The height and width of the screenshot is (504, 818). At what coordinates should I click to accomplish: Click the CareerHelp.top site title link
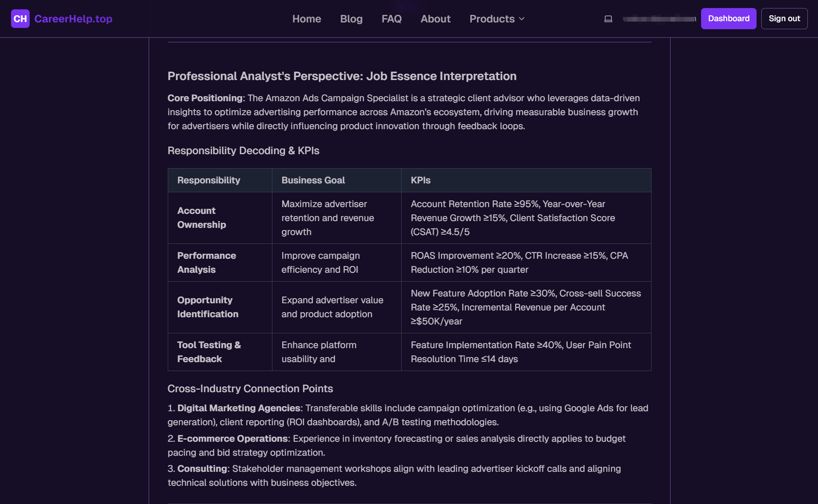click(73, 18)
